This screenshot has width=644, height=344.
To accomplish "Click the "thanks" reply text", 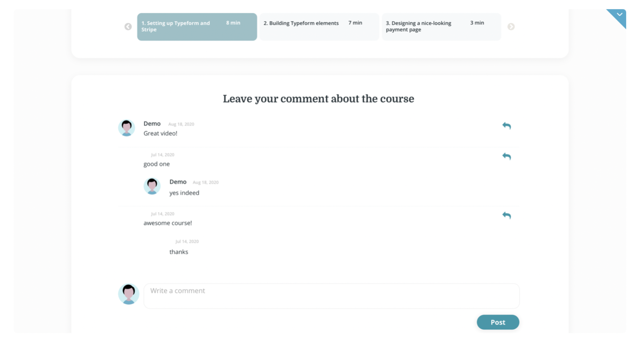I will [179, 252].
